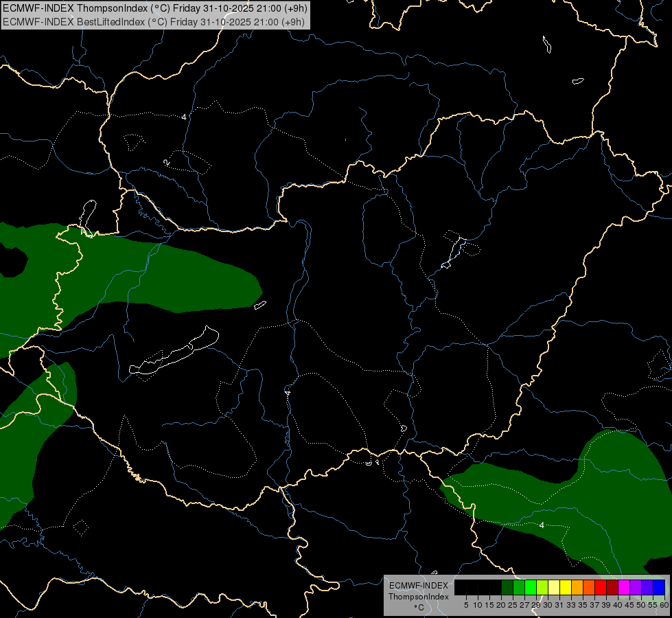Click the legend label ECMWF-INDEX
This screenshot has width=672, height=618.
pos(419,586)
